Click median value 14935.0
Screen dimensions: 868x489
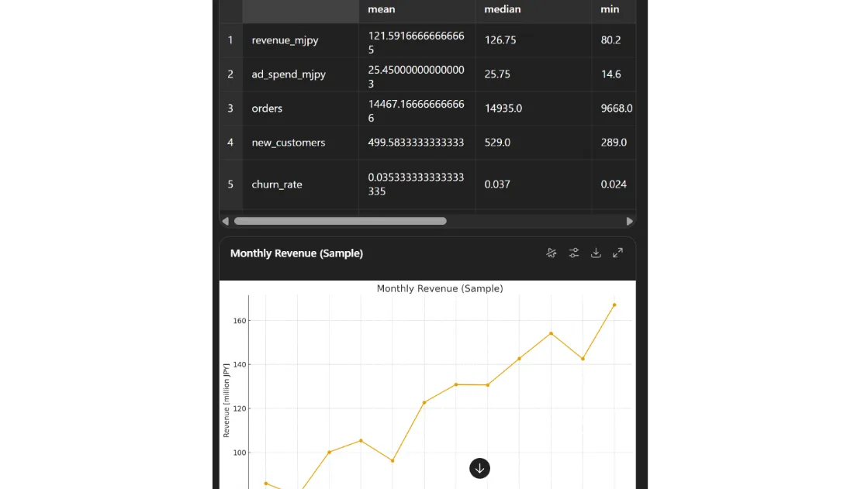click(x=503, y=108)
